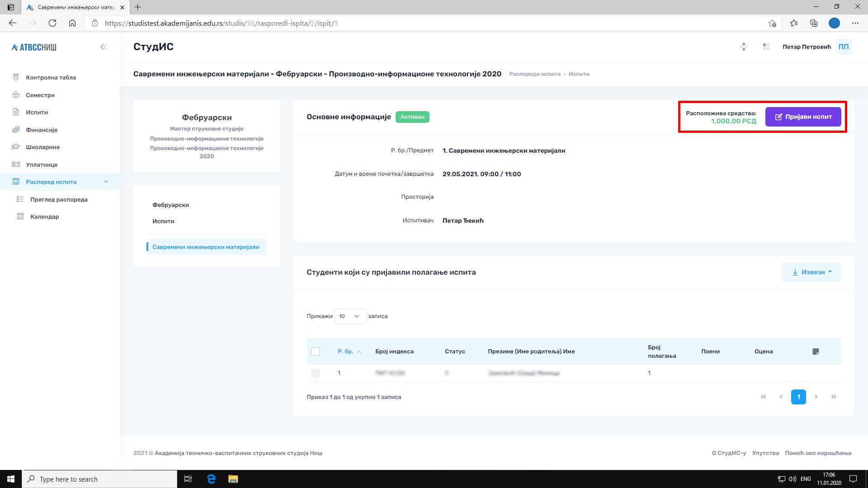
Task: Open Контролна табла from sidebar
Action: point(51,77)
